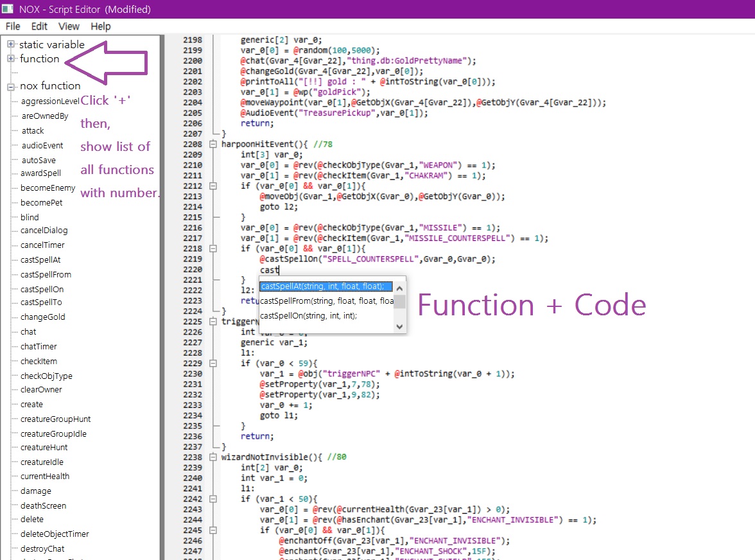Select checkItem in function list

click(x=39, y=361)
